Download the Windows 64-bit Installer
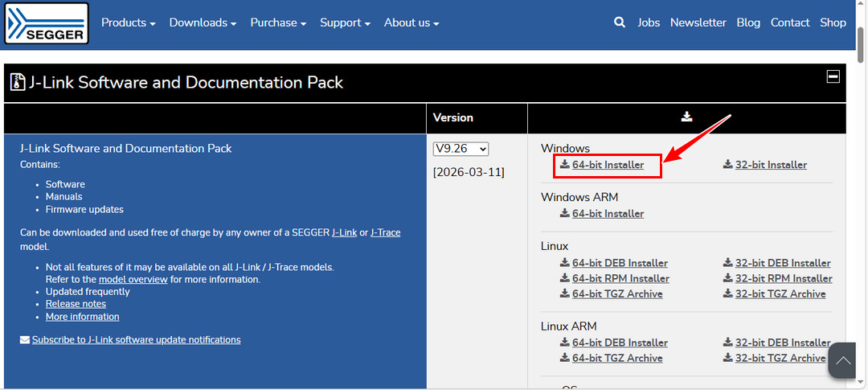This screenshot has width=868, height=390. click(608, 165)
